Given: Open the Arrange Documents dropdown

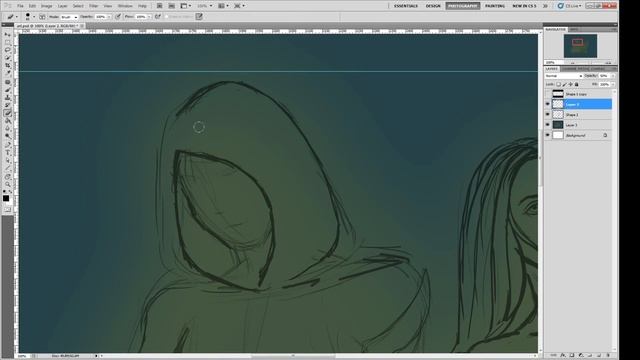Looking at the screenshot, I should click(223, 6).
